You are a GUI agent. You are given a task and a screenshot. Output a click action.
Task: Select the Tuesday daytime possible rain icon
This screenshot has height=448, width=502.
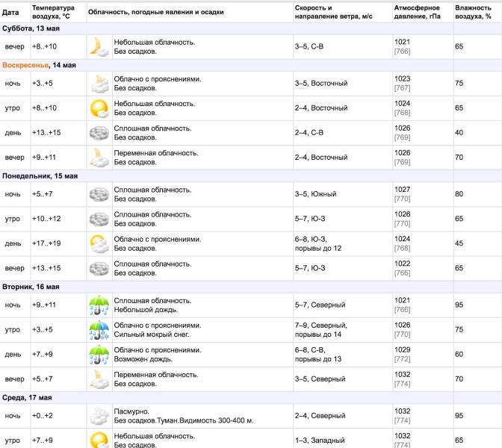pyautogui.click(x=99, y=354)
